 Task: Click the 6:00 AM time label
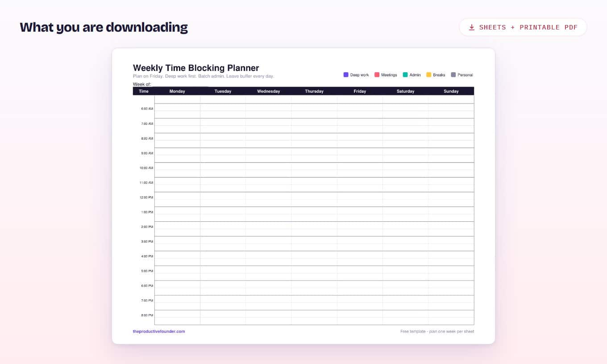pos(147,109)
